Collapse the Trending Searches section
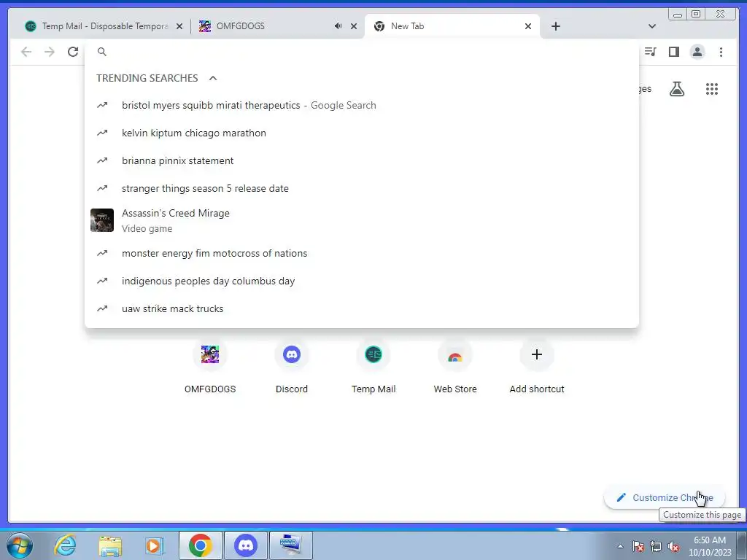This screenshot has height=560, width=747. [213, 78]
